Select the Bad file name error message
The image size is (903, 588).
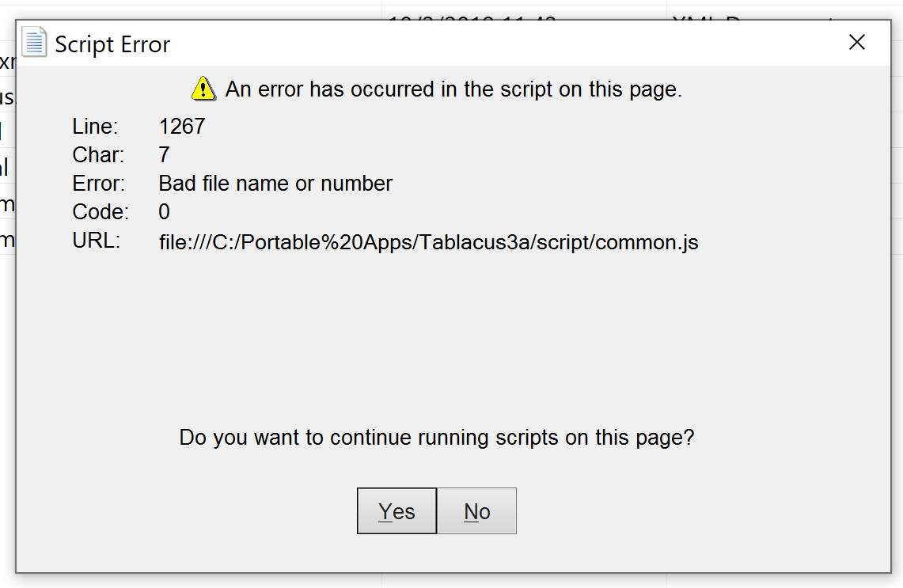tap(275, 183)
